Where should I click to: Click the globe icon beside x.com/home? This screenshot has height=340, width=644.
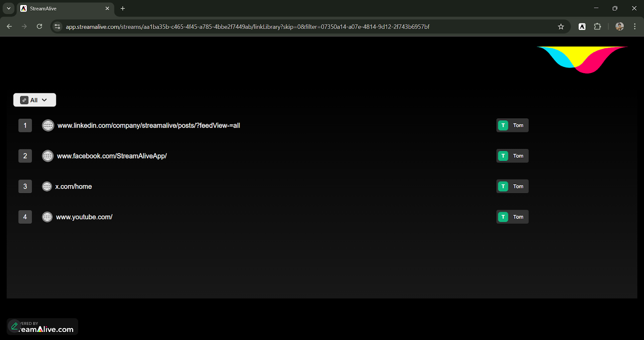point(47,186)
